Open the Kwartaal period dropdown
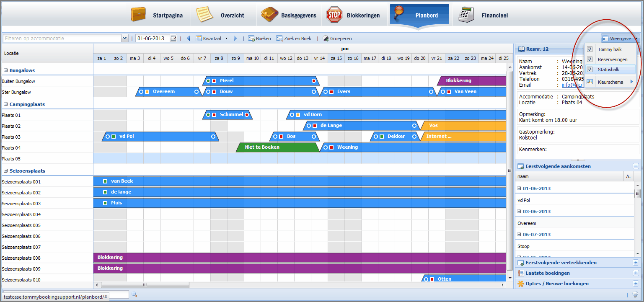Viewport: 644px width, 302px height. (x=212, y=38)
